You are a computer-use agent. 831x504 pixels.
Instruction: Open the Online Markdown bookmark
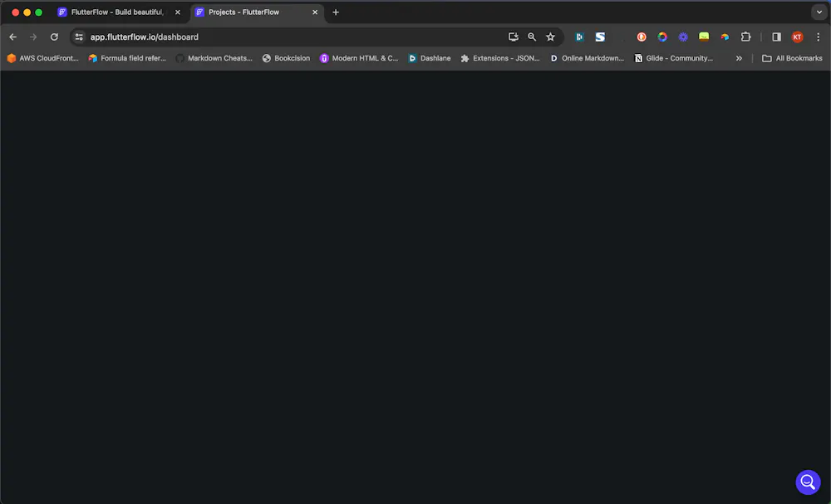pyautogui.click(x=587, y=58)
